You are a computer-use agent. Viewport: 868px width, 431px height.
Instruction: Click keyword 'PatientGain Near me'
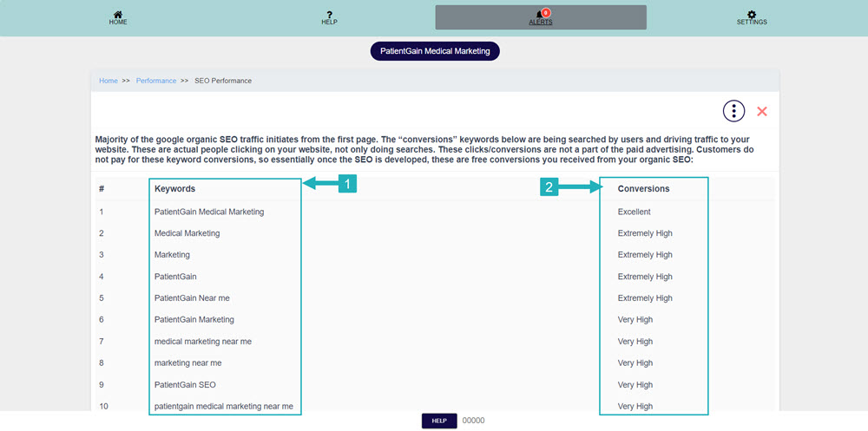coord(192,297)
